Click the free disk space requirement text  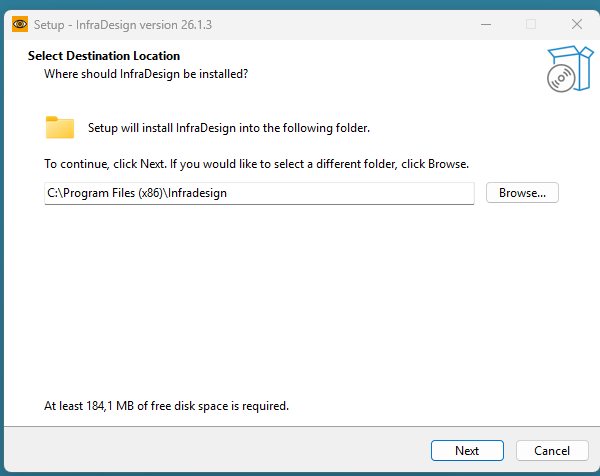point(166,406)
